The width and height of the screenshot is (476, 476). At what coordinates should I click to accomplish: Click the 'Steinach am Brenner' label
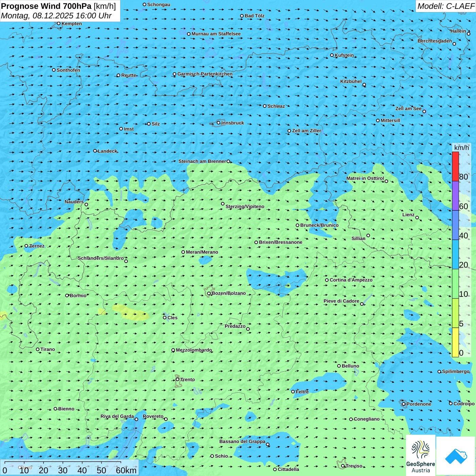click(202, 161)
